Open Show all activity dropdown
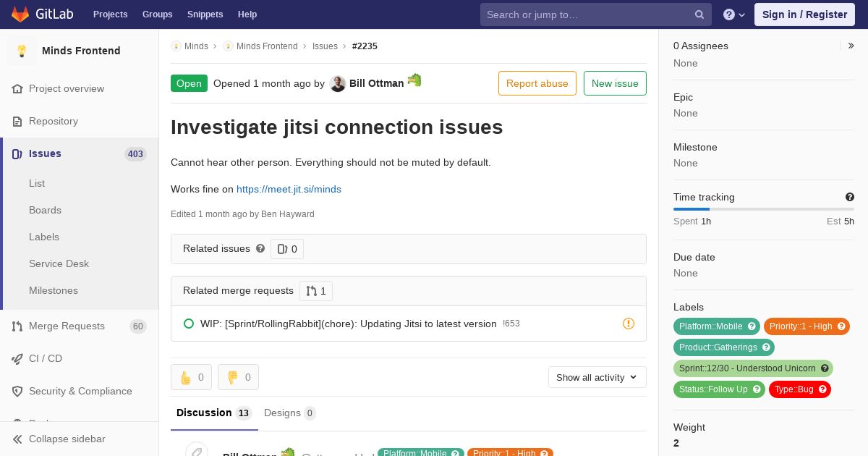 [597, 377]
